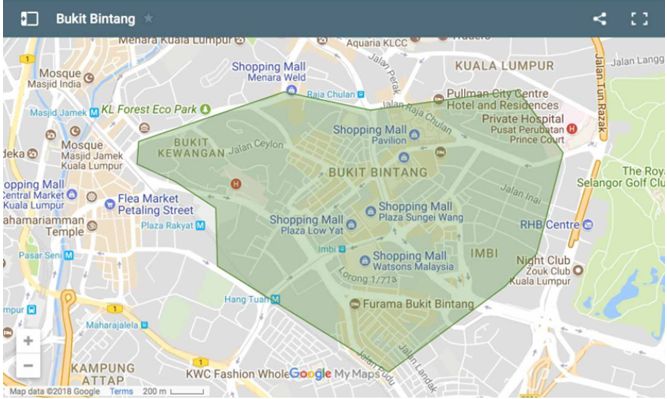This screenshot has width=667, height=399.
Task: Click the Google My Maps logo
Action: 334,374
